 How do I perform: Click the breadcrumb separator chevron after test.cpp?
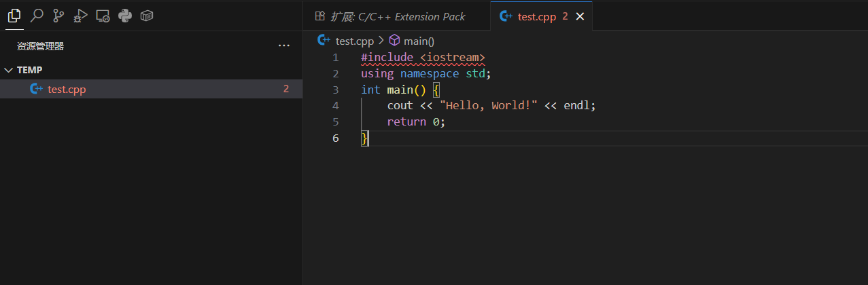point(381,41)
